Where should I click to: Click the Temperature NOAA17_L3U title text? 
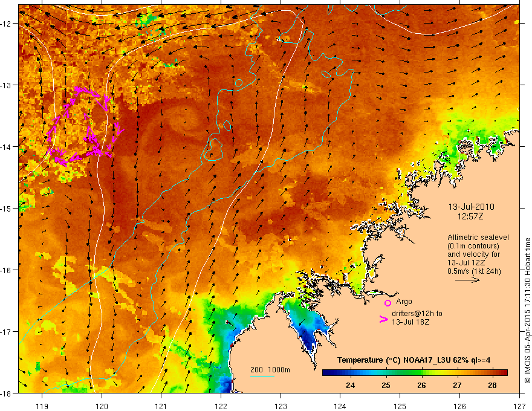point(414,360)
